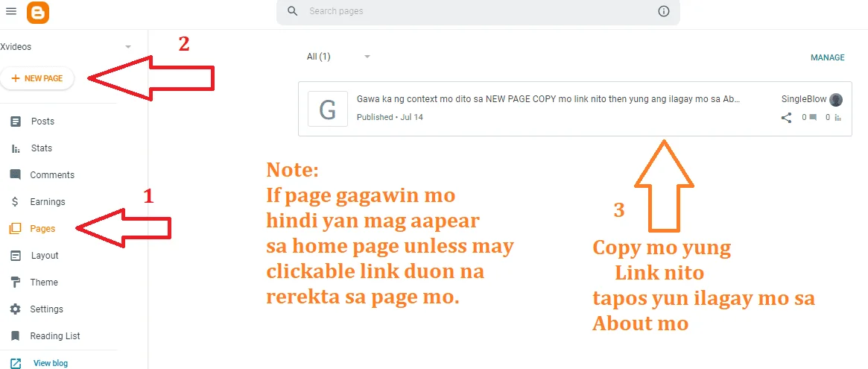Click the page comments count icon
This screenshot has width=868, height=369.
point(813,118)
